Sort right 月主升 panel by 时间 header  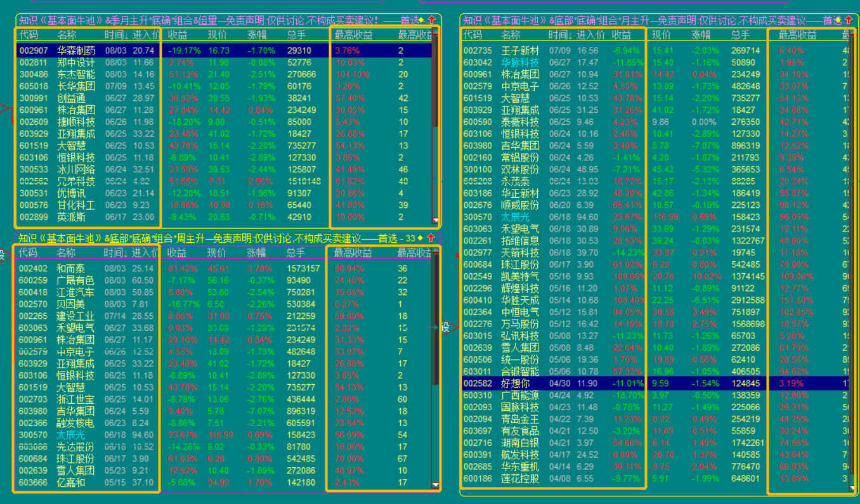(561, 34)
